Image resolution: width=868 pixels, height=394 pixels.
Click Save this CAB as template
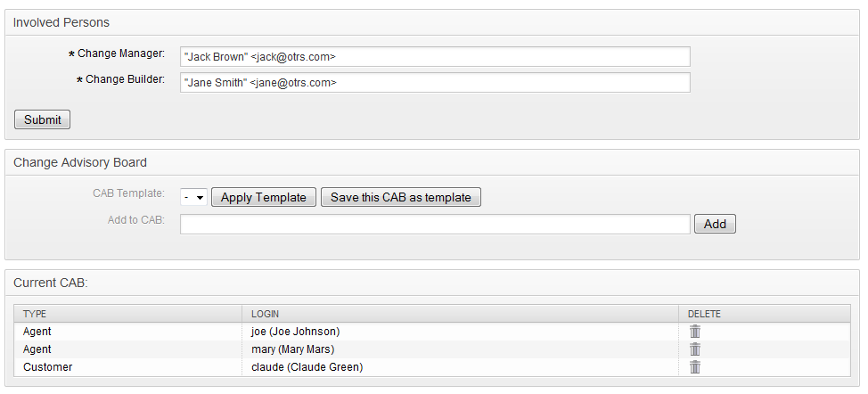pyautogui.click(x=401, y=198)
